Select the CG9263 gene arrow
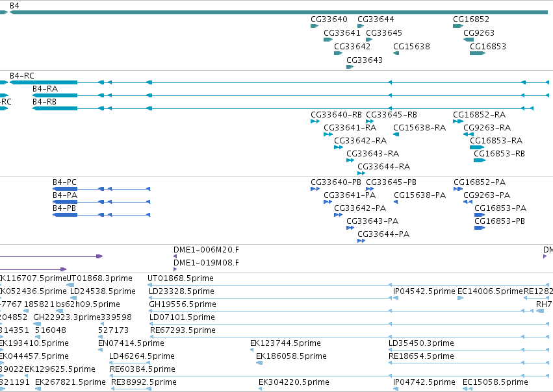Screen dimensions: 553x392 click(469, 40)
